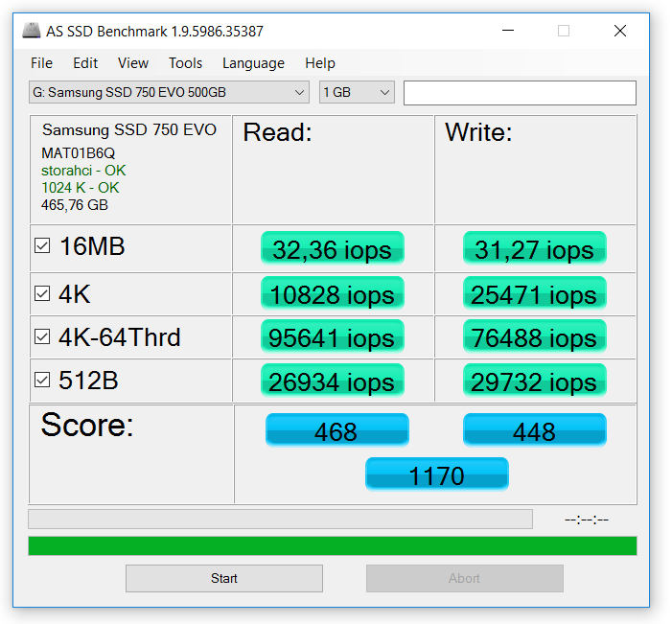Click the empty gray progress bar
This screenshot has width=672, height=624.
(280, 519)
